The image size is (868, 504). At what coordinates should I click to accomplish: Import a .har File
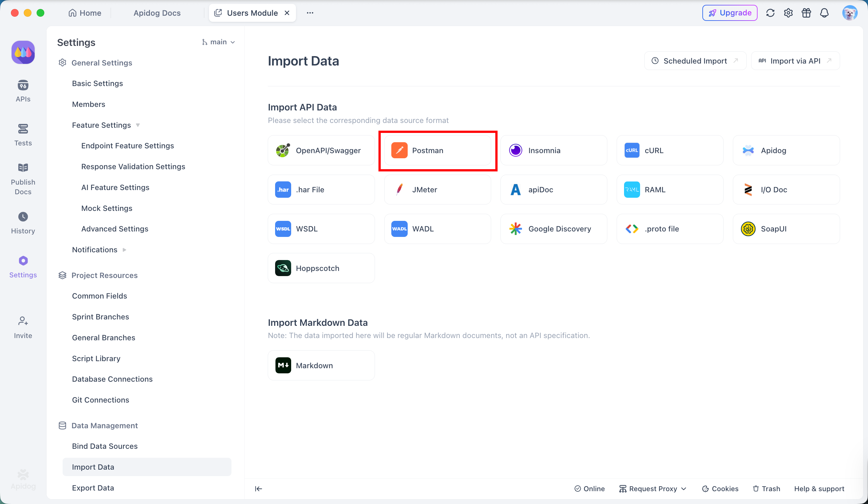pos(321,189)
